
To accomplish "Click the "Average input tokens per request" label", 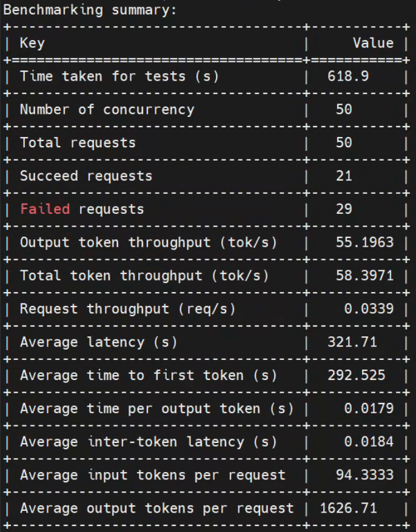I will point(152,475).
